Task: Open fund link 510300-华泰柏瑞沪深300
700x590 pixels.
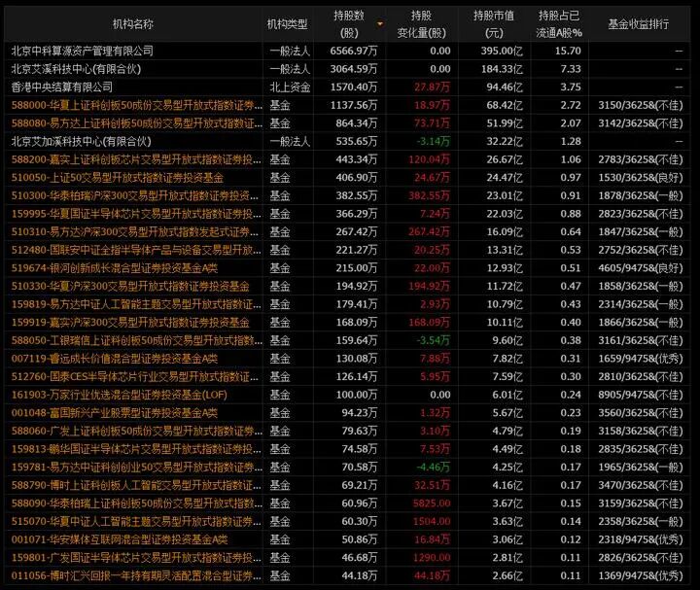Action: click(135, 195)
